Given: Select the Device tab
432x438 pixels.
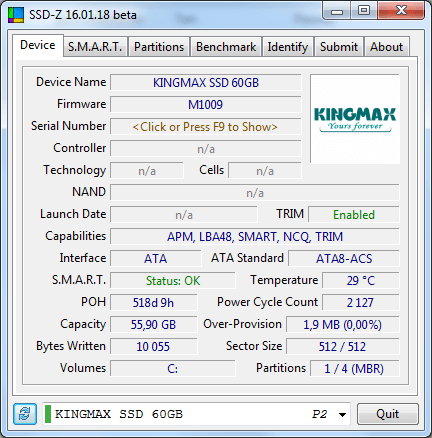Looking at the screenshot, I should pos(38,45).
